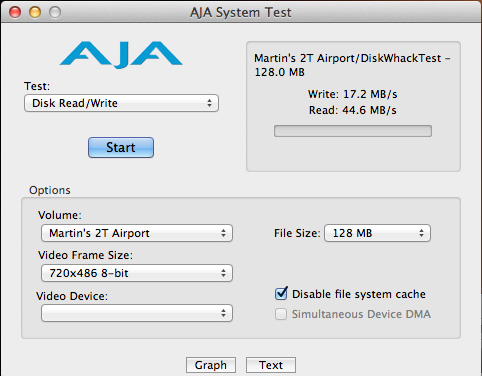
Task: Click the File Size: label
Action: [x=297, y=233]
